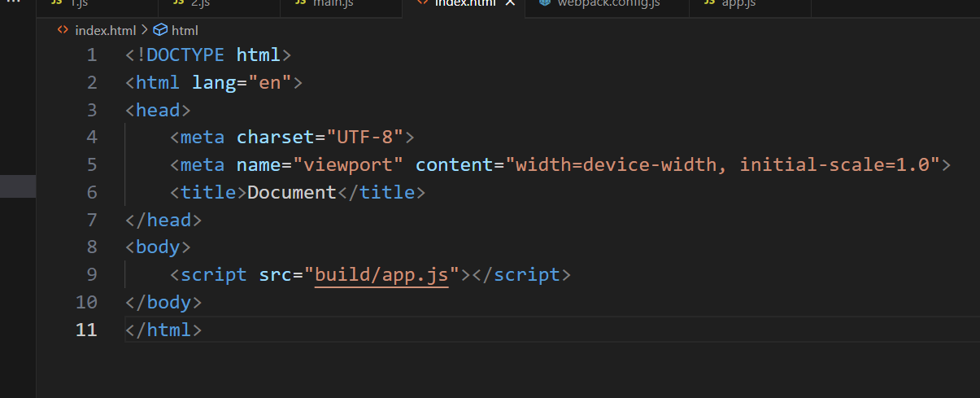The width and height of the screenshot is (980, 398).
Task: Click index.html in the breadcrumb
Action: (105, 30)
